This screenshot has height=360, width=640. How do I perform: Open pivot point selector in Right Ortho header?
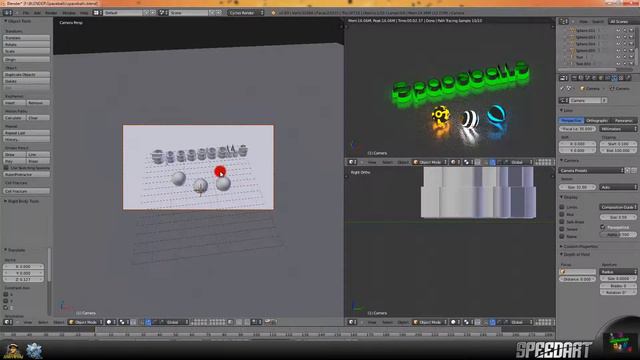468,322
